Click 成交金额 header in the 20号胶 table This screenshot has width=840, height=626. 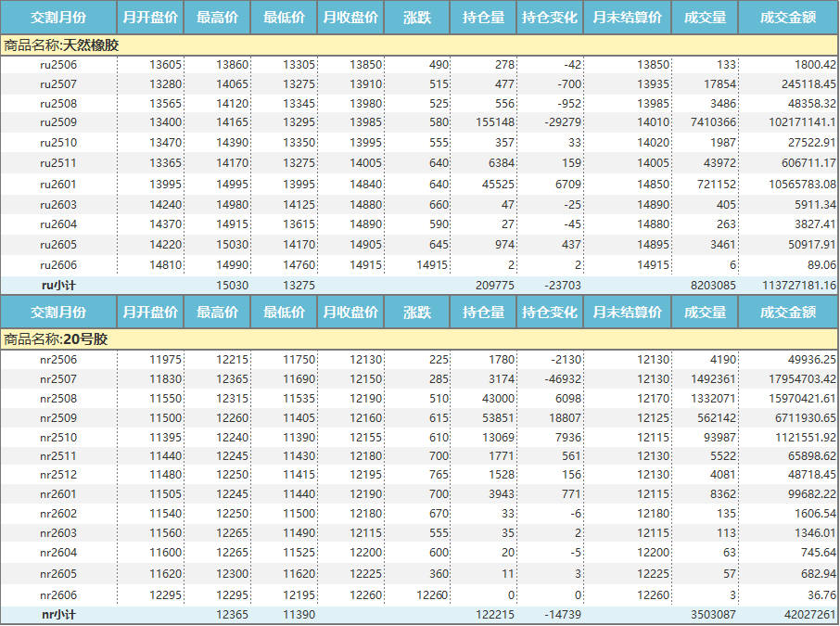787,312
